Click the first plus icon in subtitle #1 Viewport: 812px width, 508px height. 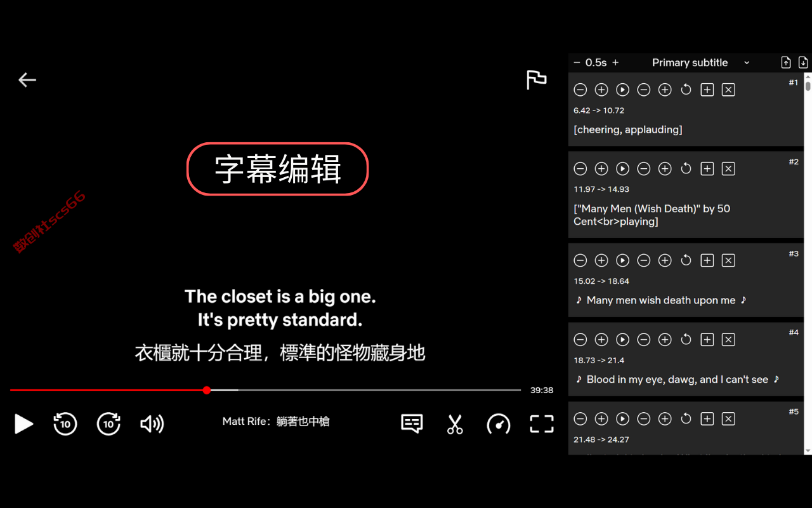601,90
